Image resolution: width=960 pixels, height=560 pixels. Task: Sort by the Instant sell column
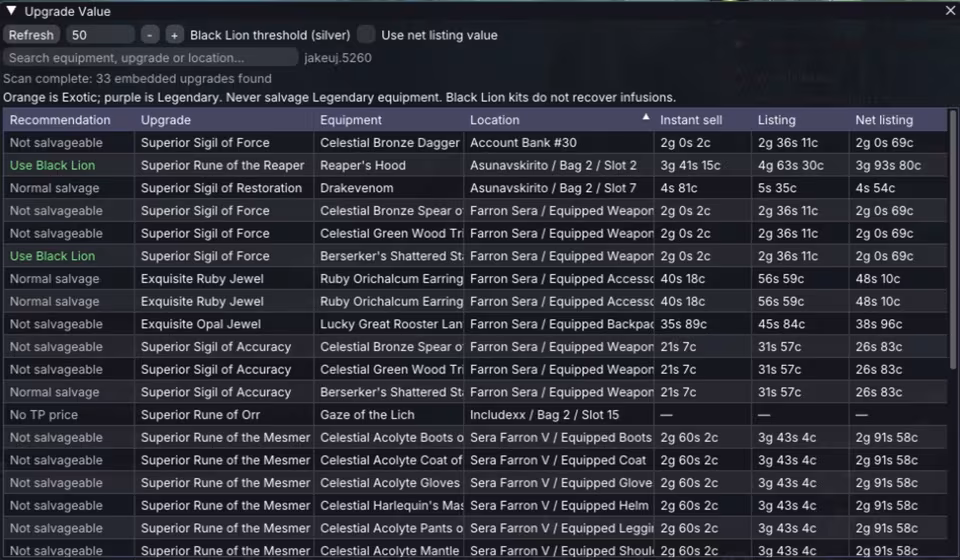point(691,120)
